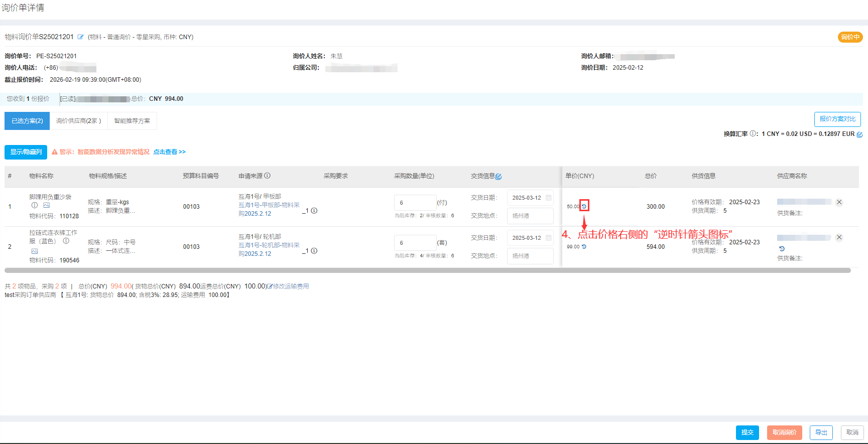This screenshot has width=868, height=444.
Task: Open 互海1号-甲板部-物料采购2025.2.12 link
Action: (269, 209)
